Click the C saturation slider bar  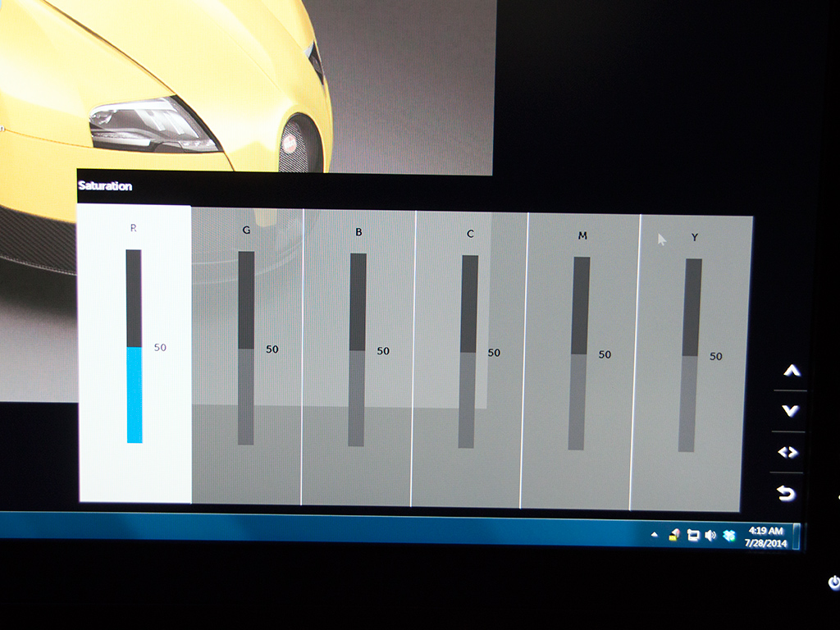coord(468,351)
